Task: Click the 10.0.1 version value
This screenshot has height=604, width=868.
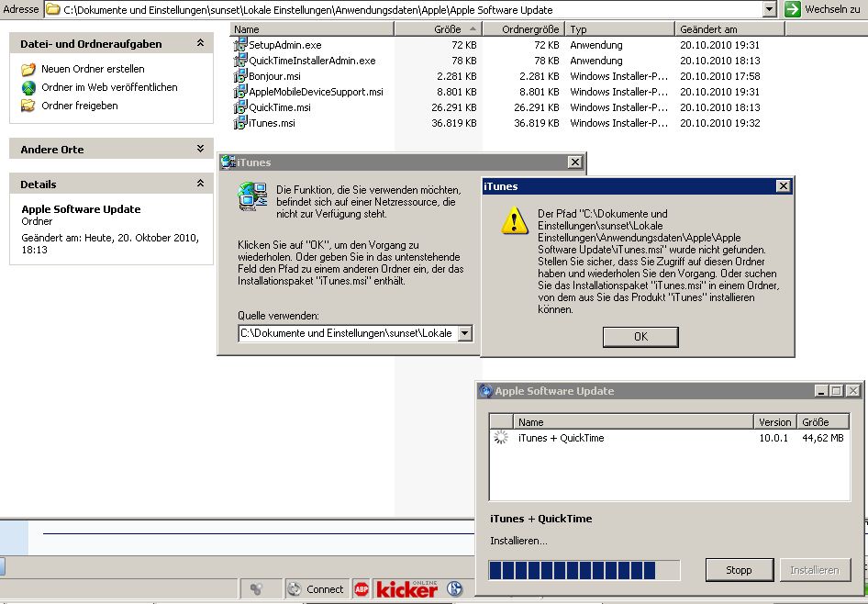Action: pyautogui.click(x=773, y=438)
